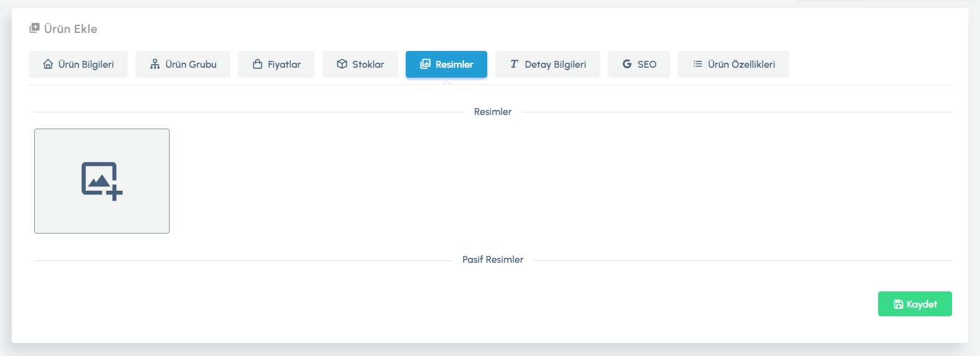Click the box icon on Stoklar
980x356 pixels.
pos(342,65)
